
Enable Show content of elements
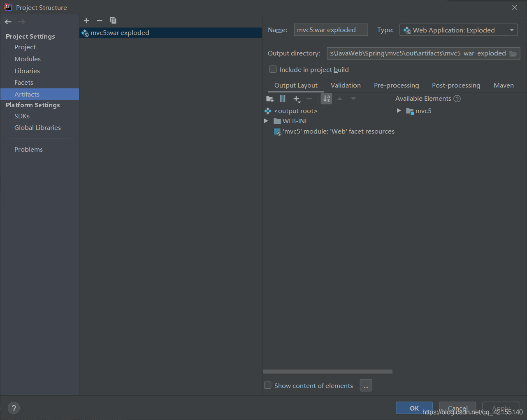(x=268, y=385)
